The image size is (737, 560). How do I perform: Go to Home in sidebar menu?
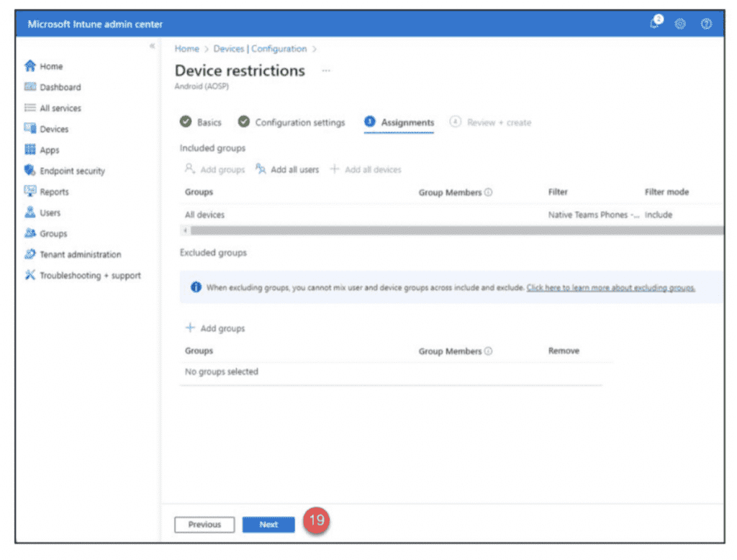(x=51, y=66)
